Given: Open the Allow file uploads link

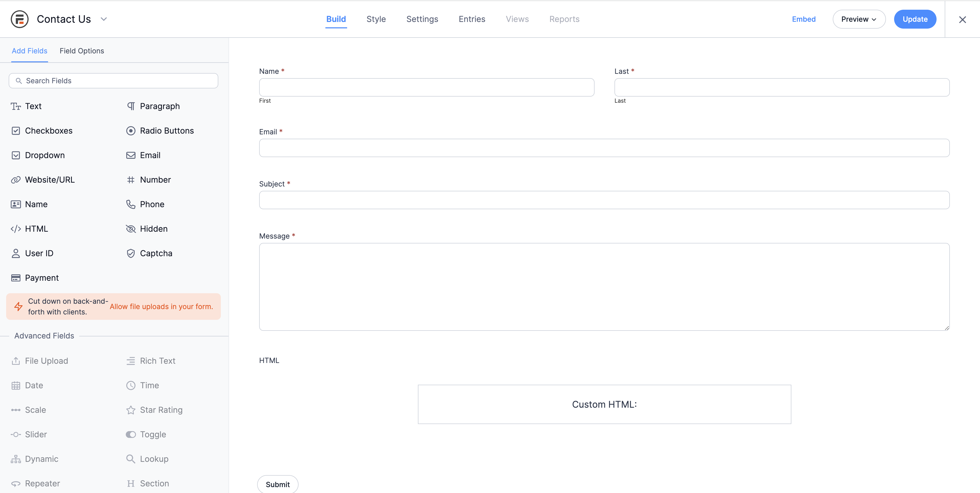Looking at the screenshot, I should tap(161, 306).
